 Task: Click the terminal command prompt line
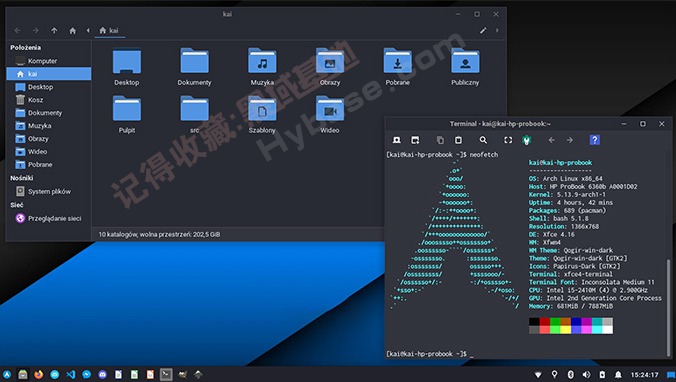coord(429,354)
